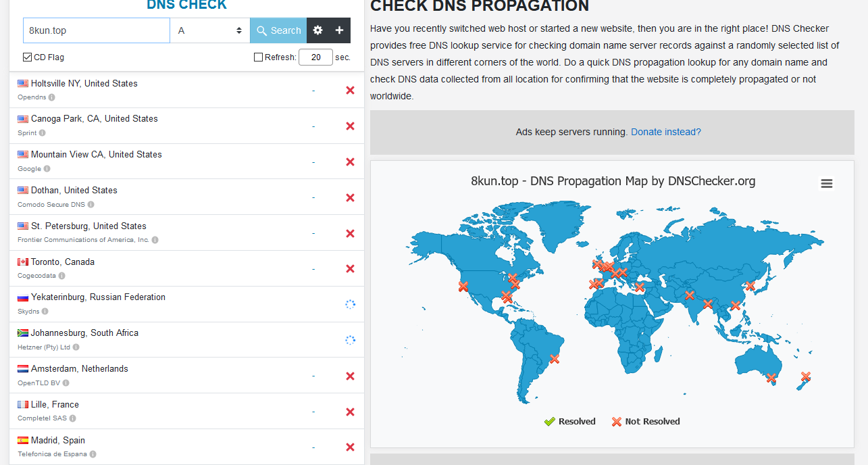Click the red X for Lille, France

tap(350, 412)
